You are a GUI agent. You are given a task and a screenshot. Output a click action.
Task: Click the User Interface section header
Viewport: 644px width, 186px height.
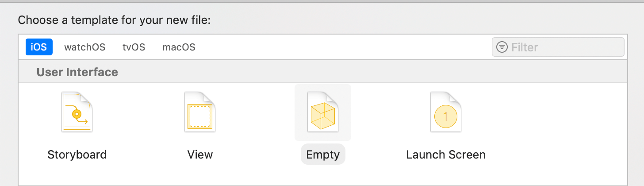[x=77, y=72]
